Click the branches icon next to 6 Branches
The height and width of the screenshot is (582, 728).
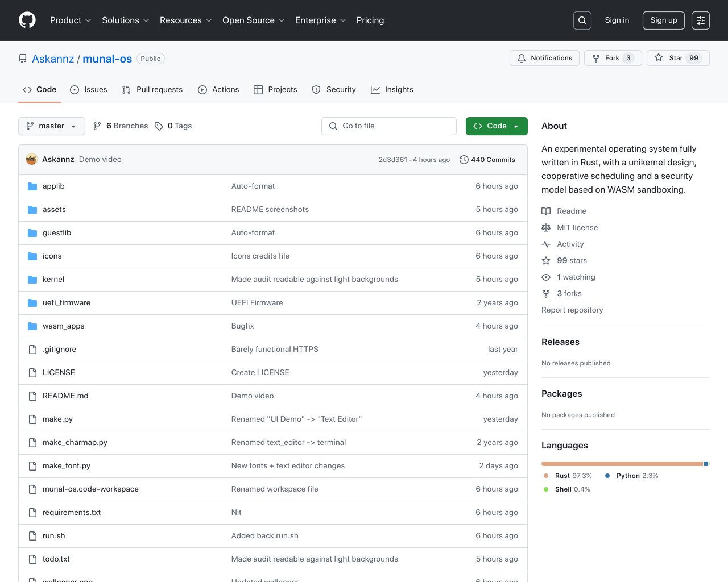(x=97, y=126)
